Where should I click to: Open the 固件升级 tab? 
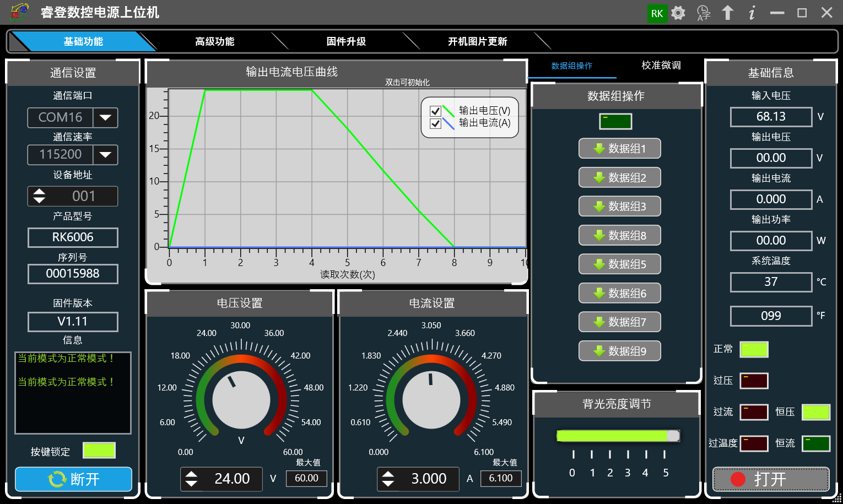coord(346,41)
